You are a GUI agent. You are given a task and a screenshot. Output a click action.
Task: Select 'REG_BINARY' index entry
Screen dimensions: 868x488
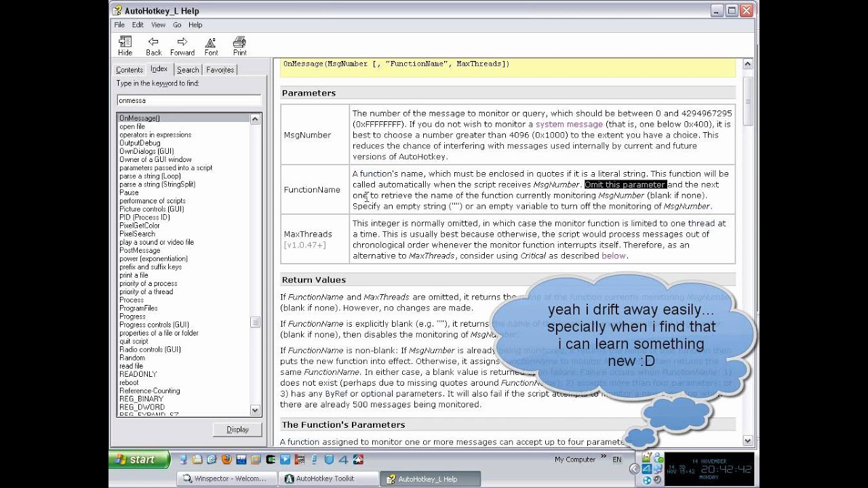point(141,399)
